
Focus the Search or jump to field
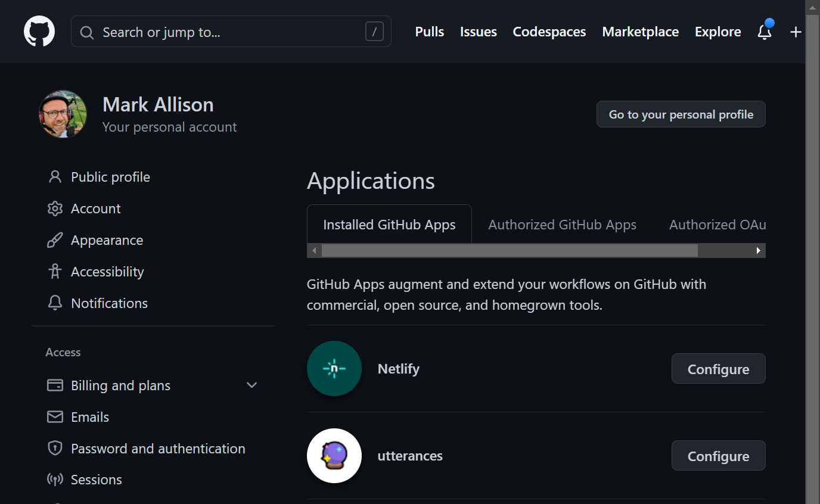click(x=231, y=32)
